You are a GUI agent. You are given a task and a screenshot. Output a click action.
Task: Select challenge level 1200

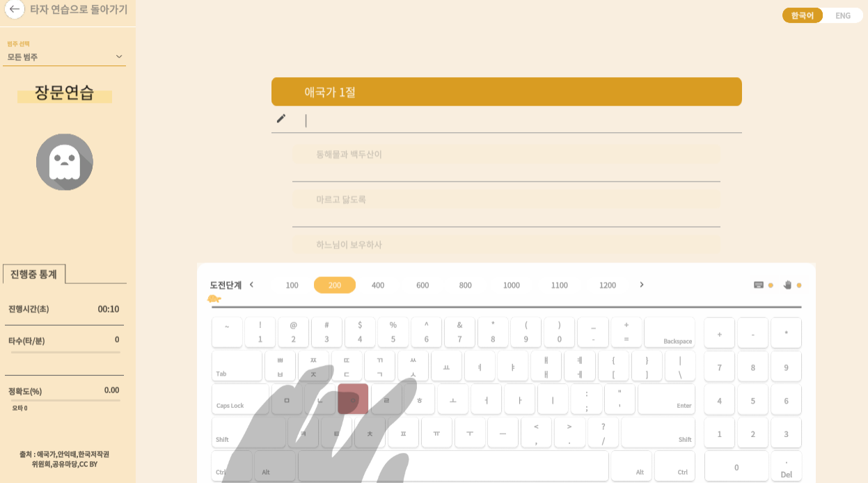(608, 285)
